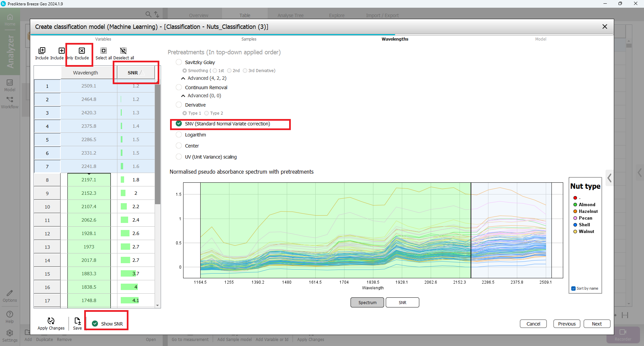The width and height of the screenshot is (644, 346).
Task: Enable the Savitzky Golay pretreatment
Action: pos(179,62)
